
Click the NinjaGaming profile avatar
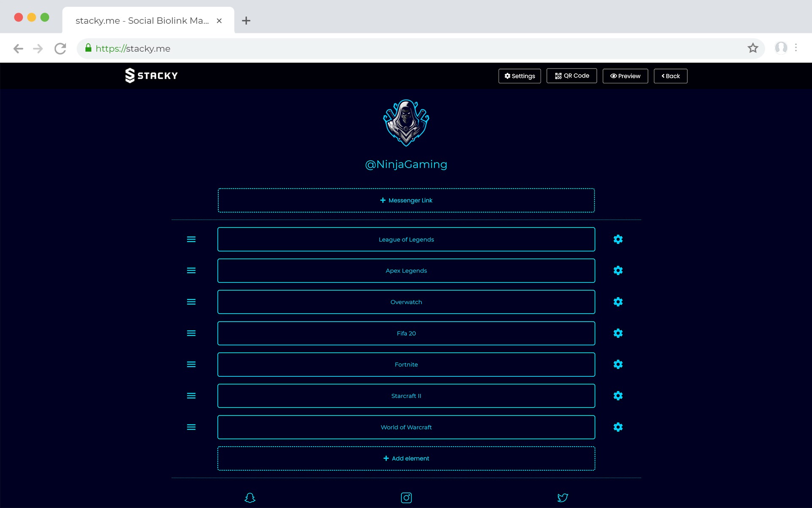click(x=406, y=123)
